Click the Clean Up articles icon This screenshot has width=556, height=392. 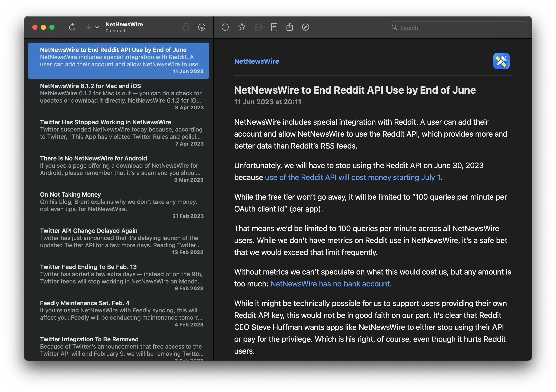186,27
